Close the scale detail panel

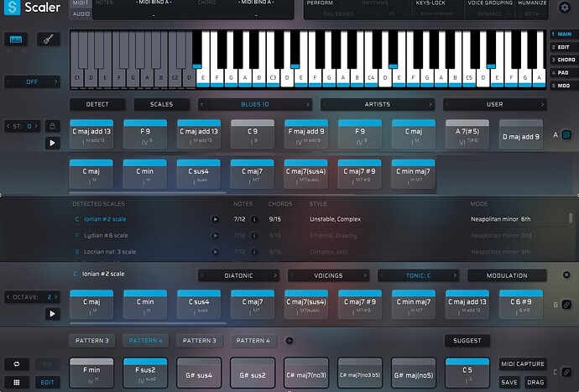[566, 274]
